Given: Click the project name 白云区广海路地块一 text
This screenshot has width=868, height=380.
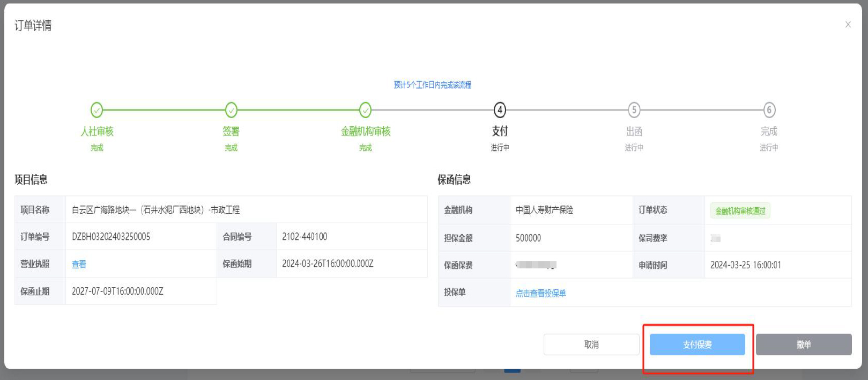Looking at the screenshot, I should click(x=155, y=210).
